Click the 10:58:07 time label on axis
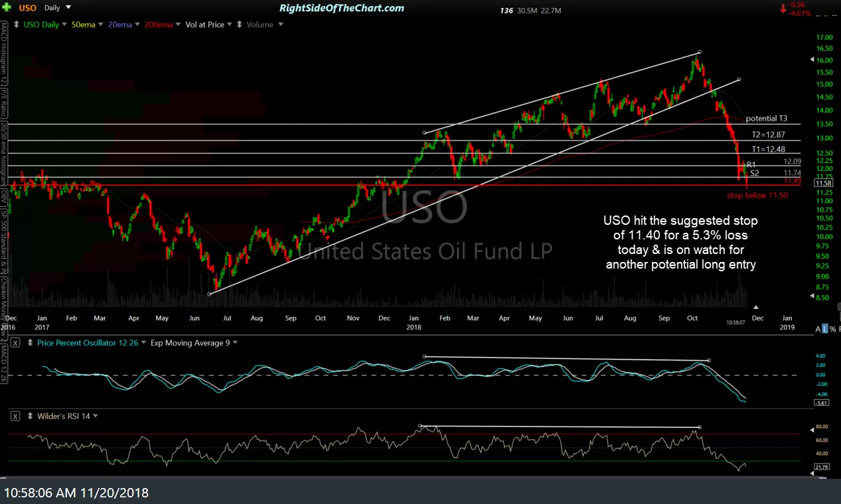841x504 pixels. tap(736, 322)
